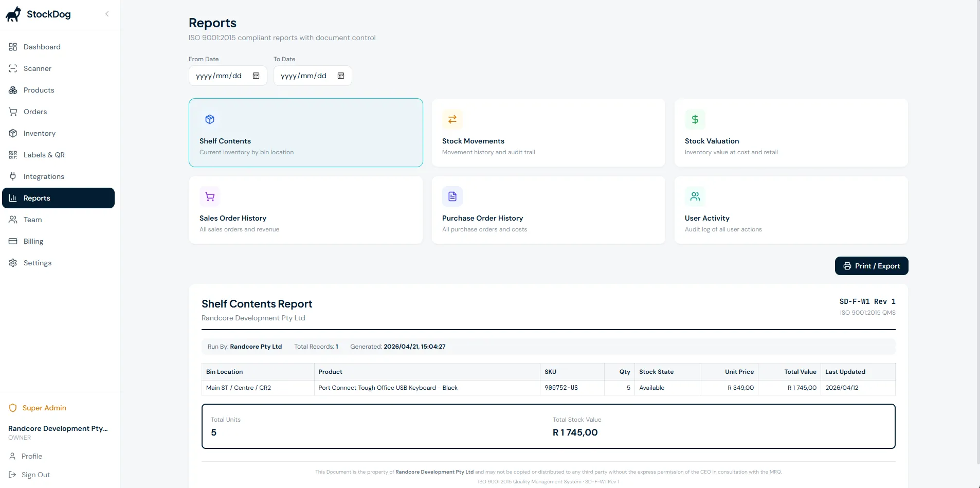Image resolution: width=980 pixels, height=488 pixels.
Task: Click the Reports bar chart icon
Action: pos(13,198)
